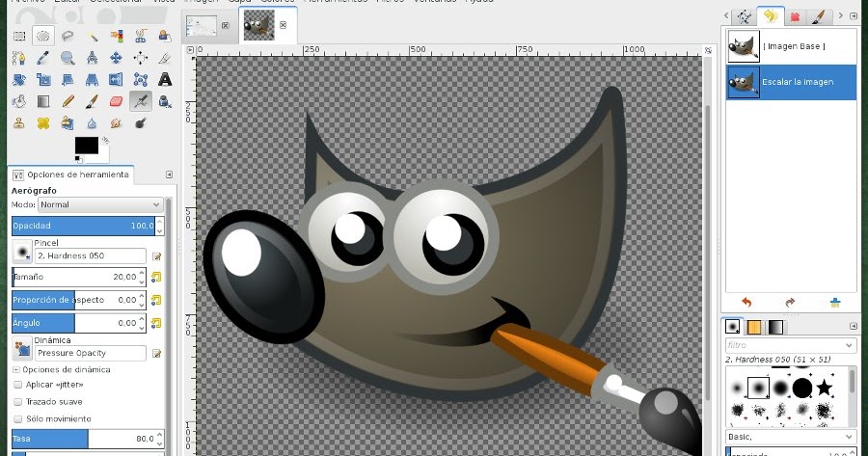
Task: Open the Basic, brush tag dropdown
Action: click(791, 437)
